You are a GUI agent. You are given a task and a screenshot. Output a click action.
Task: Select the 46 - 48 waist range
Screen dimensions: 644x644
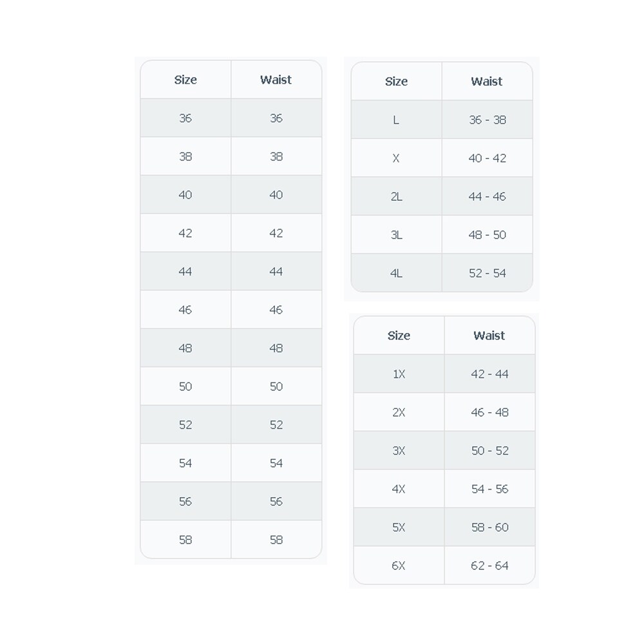489,412
